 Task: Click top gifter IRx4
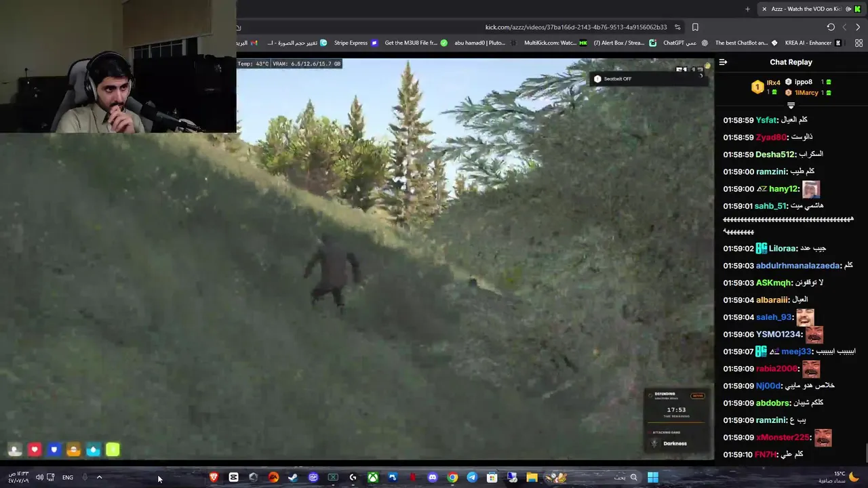point(773,83)
